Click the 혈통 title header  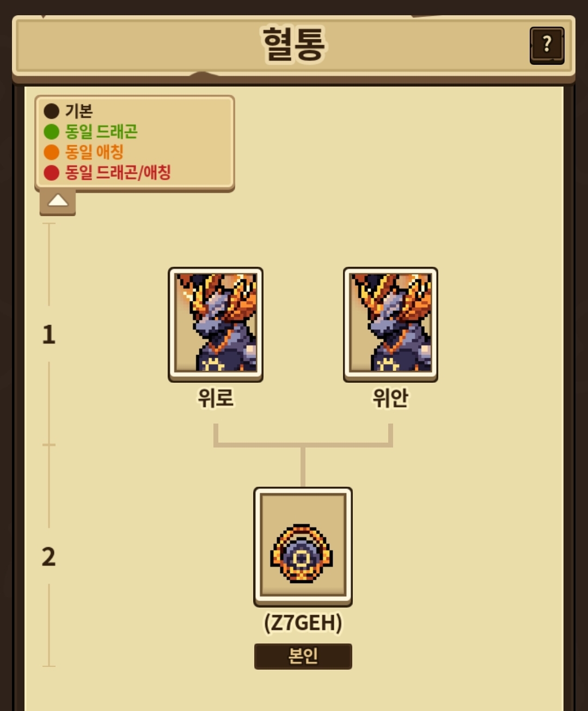pyautogui.click(x=294, y=45)
